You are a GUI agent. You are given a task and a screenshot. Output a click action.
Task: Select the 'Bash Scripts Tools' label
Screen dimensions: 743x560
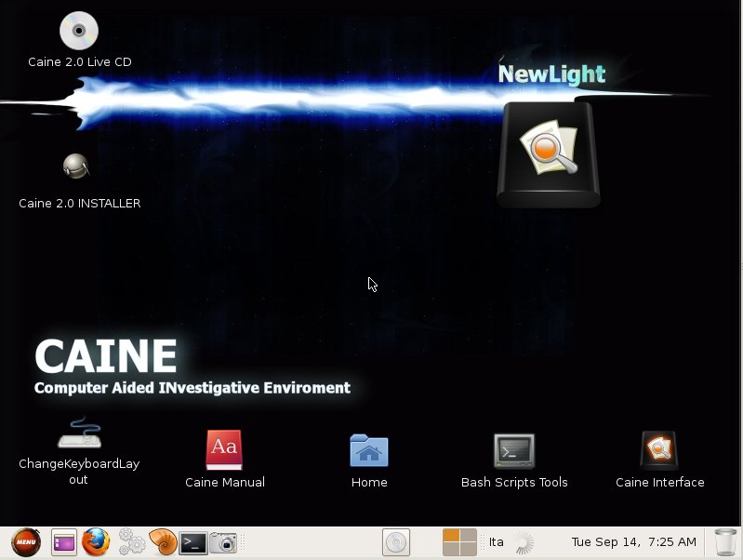(514, 482)
